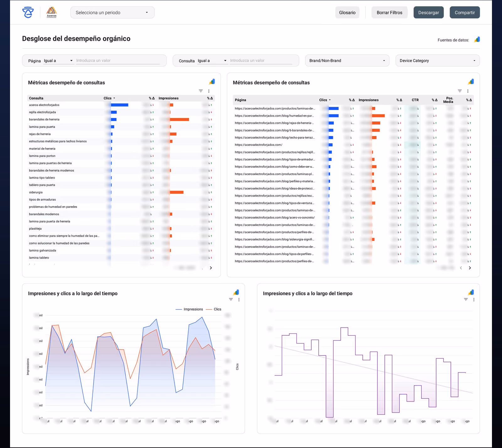Sort Página table by Clics column
The image size is (502, 448).
(325, 100)
